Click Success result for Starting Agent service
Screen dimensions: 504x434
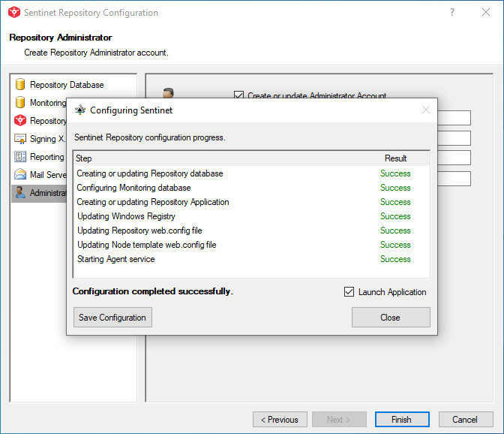pos(395,259)
